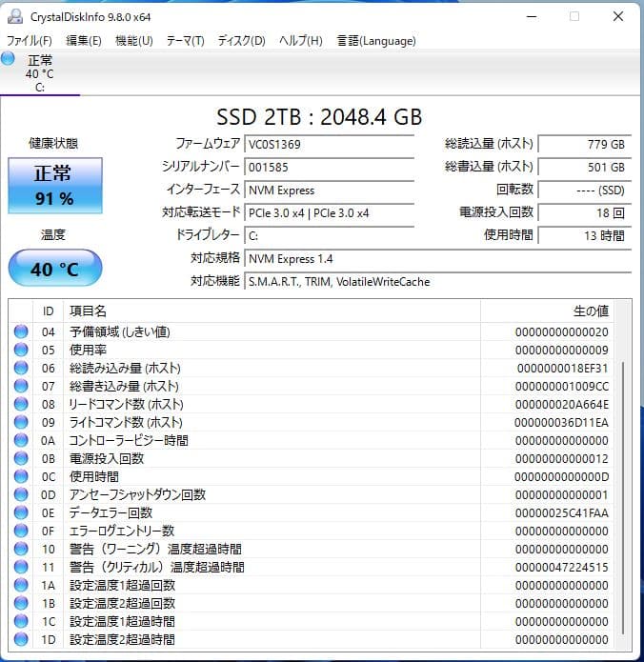Click the total host reads value 779 GB
Image resolution: width=644 pixels, height=662 pixels.
pyautogui.click(x=585, y=144)
